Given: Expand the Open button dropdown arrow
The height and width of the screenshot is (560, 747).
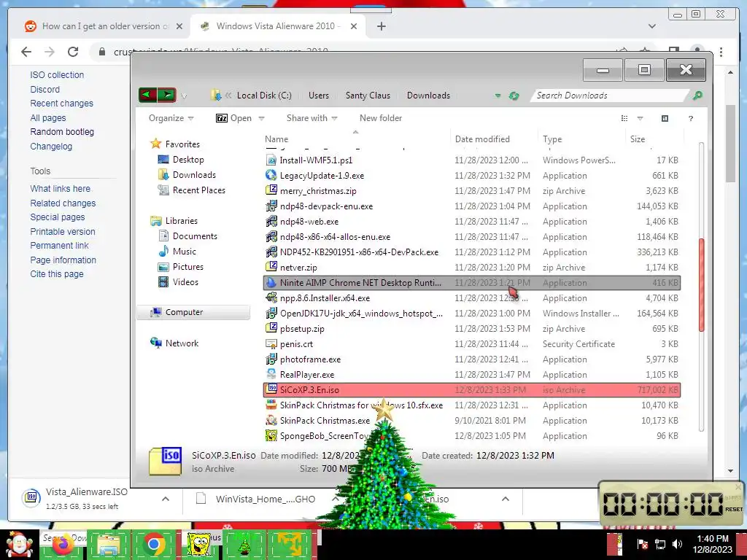Looking at the screenshot, I should pos(261,119).
